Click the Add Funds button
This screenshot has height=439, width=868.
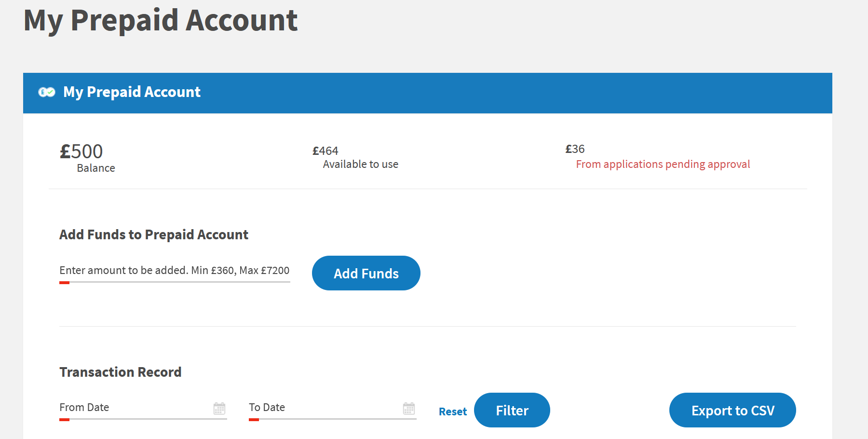[366, 273]
